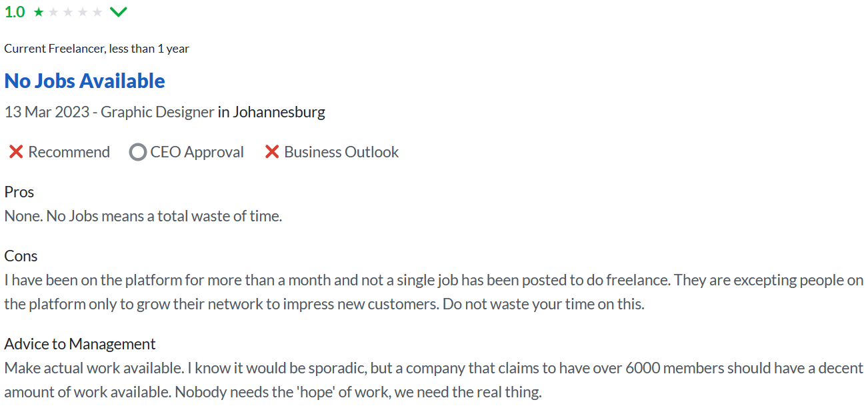
Task: Click the filled green first star
Action: 39,12
